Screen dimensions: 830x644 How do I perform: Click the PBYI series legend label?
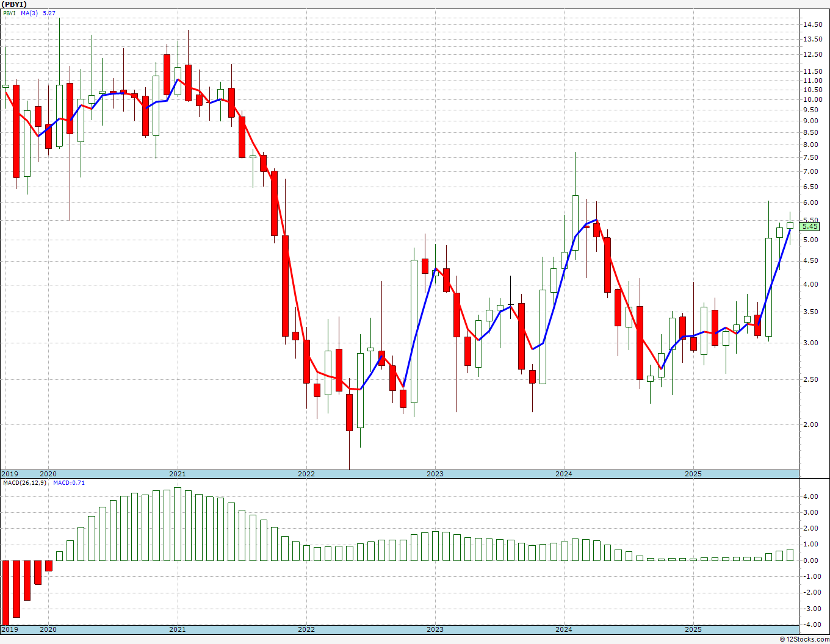point(10,13)
